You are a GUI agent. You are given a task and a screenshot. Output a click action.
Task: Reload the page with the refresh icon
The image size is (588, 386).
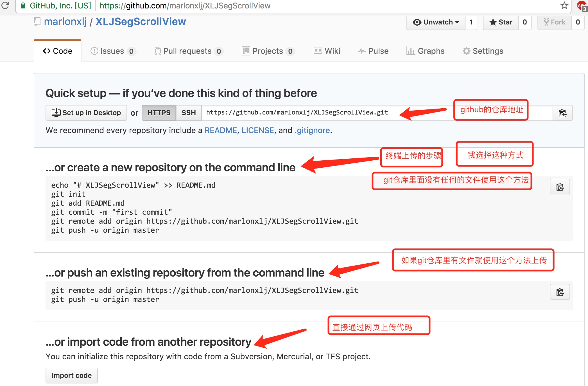pos(5,5)
